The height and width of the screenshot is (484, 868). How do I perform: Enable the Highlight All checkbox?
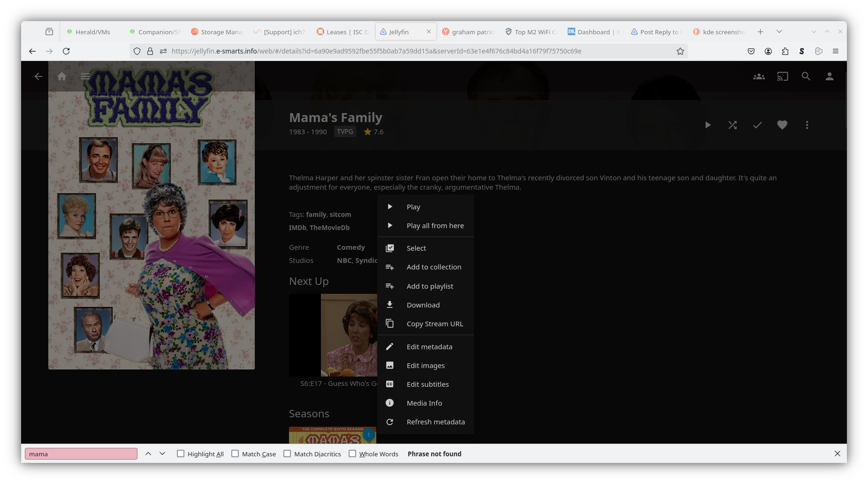tap(181, 453)
